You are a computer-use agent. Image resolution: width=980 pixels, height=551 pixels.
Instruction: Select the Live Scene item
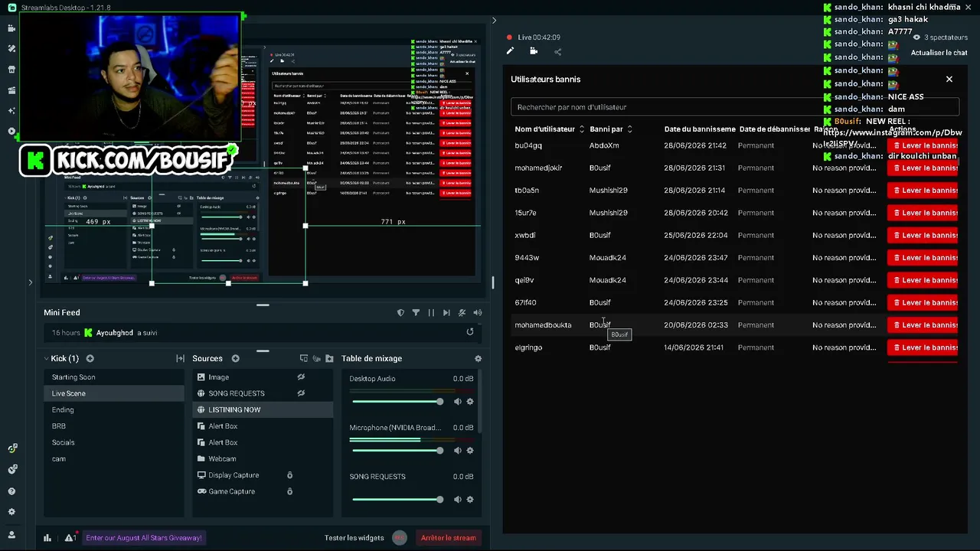[x=114, y=393]
